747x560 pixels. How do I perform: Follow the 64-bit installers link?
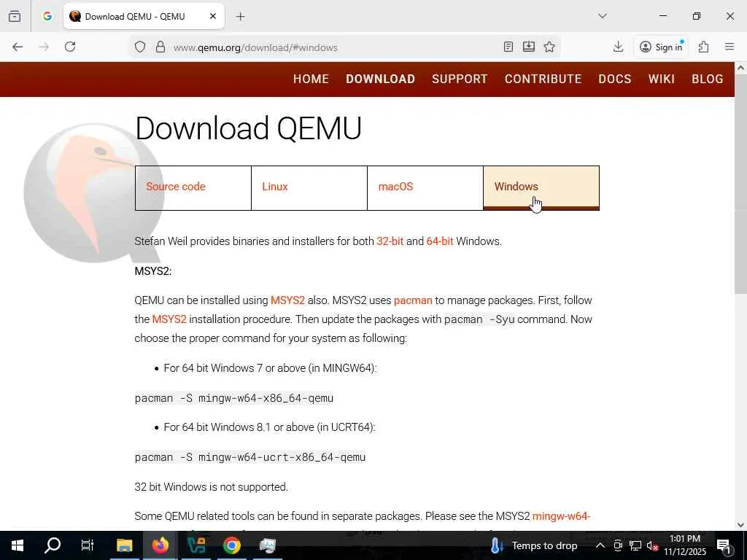click(440, 241)
